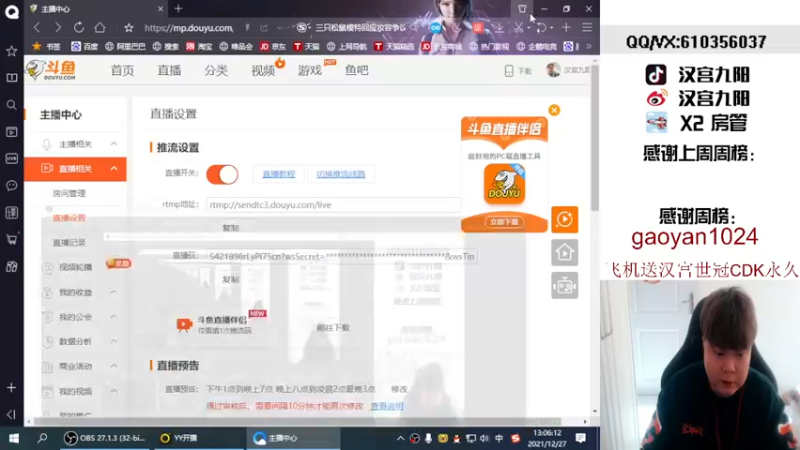Image resolution: width=800 pixels, height=450 pixels.
Task: Open the Windows Start menu
Action: pyautogui.click(x=14, y=438)
